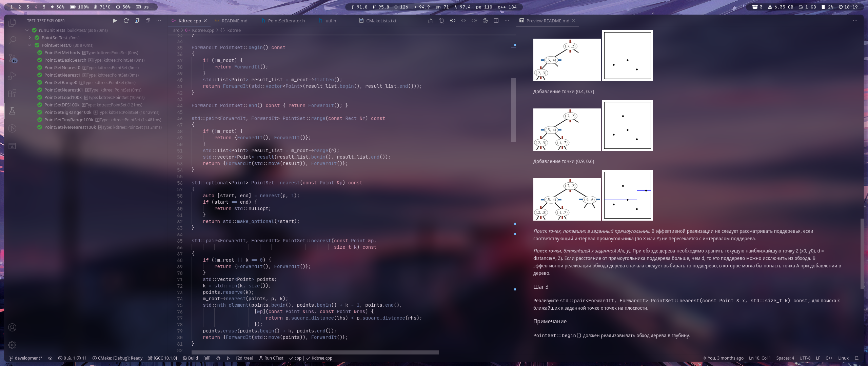
Task: Open previous revision of file
Action: pos(452,21)
